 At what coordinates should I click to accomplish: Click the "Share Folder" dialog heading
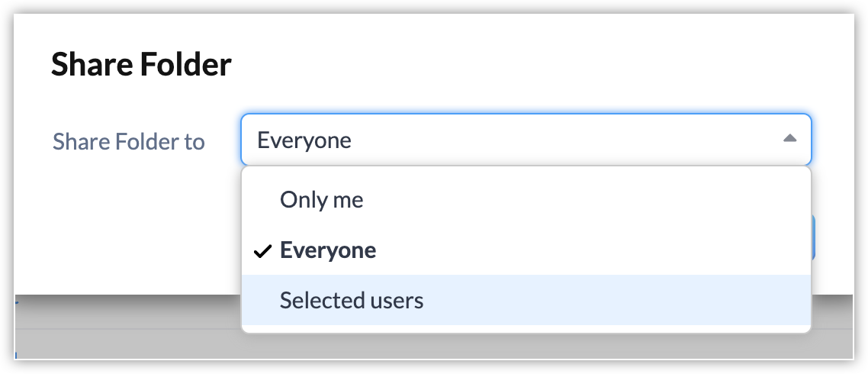141,66
